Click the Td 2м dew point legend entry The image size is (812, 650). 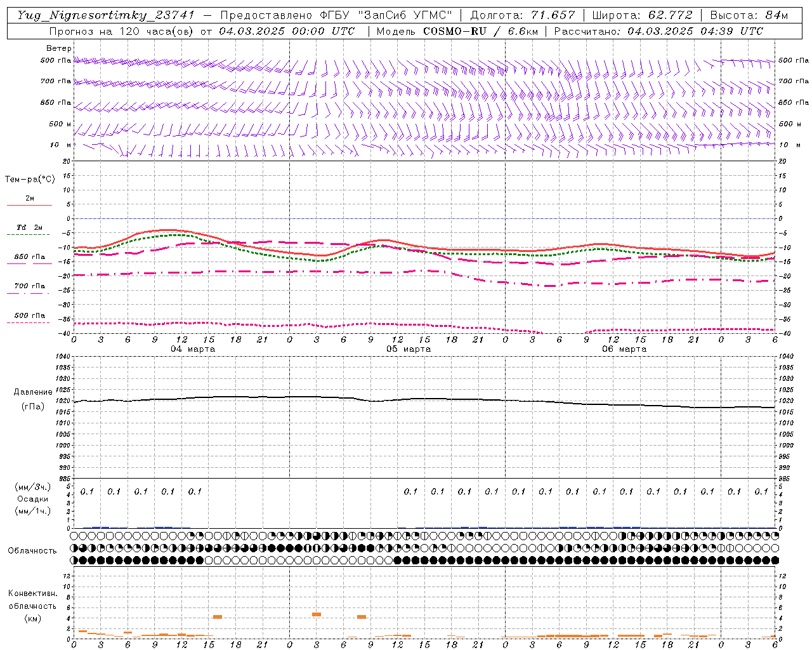click(29, 230)
